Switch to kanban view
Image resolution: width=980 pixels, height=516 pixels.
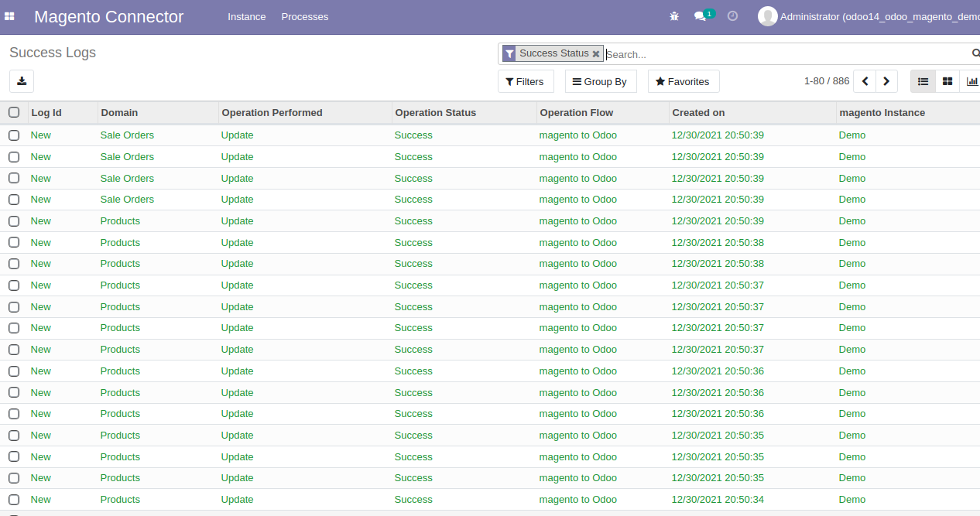click(947, 81)
